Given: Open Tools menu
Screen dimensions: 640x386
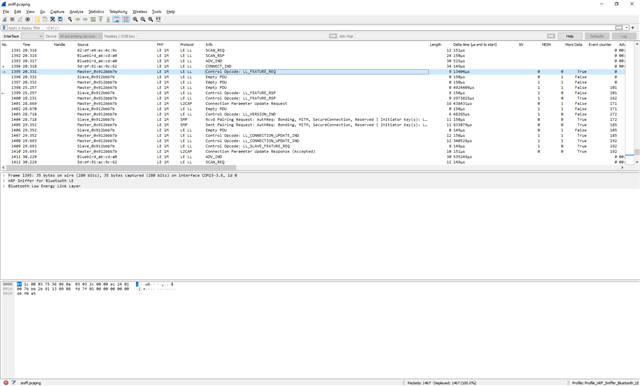Looking at the screenshot, I should tap(157, 12).
